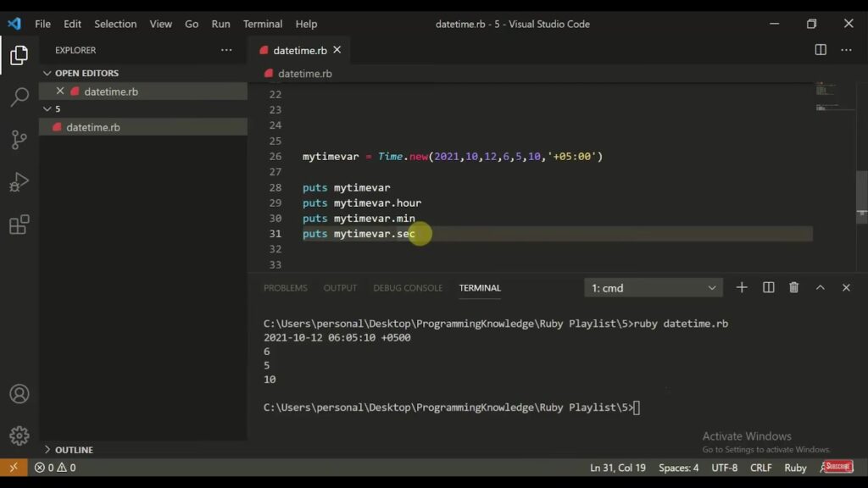This screenshot has height=488, width=868.
Task: Open the Go menu
Action: 192,24
